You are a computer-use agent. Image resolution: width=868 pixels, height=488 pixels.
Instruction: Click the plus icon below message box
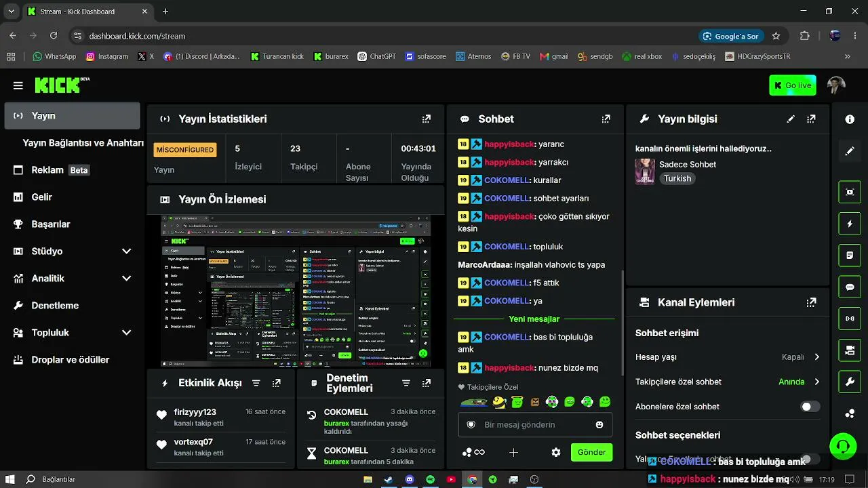tap(513, 452)
